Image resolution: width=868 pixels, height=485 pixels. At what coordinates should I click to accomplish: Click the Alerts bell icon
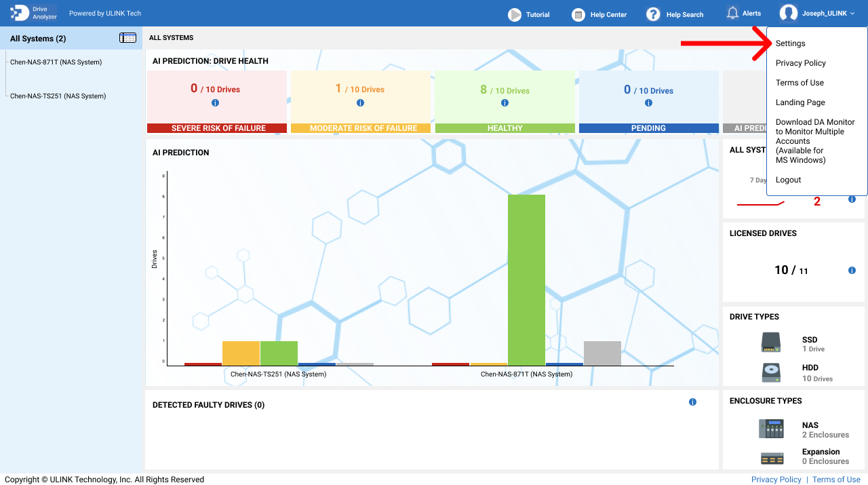click(732, 13)
